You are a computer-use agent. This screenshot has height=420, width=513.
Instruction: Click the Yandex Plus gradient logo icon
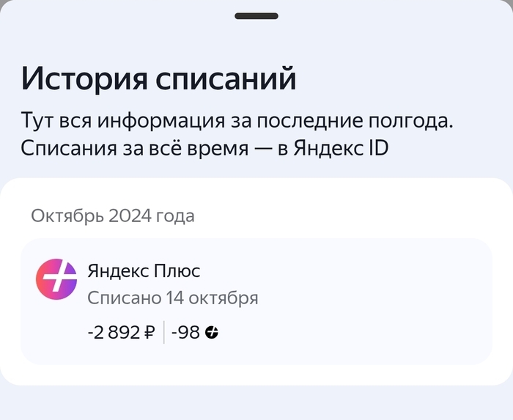[x=56, y=279]
